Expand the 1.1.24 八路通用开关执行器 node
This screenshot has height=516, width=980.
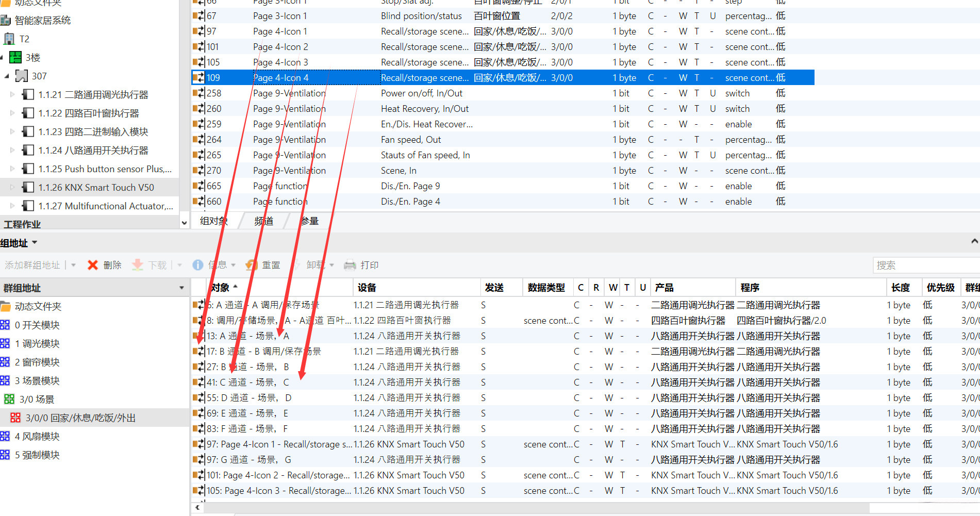(x=12, y=151)
